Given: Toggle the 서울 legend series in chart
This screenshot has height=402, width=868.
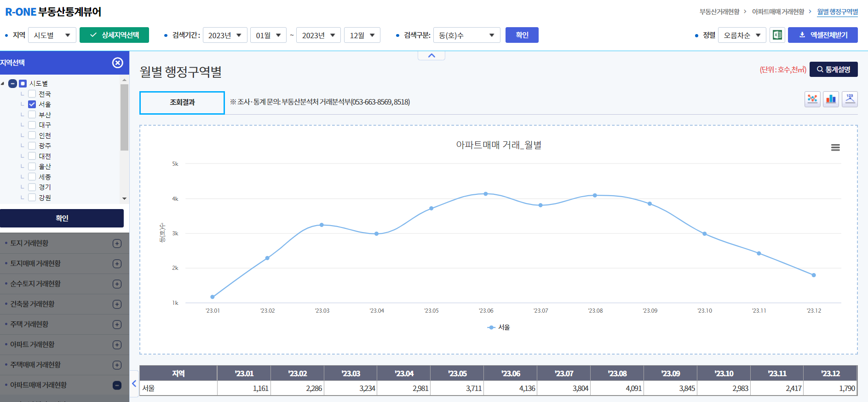Looking at the screenshot, I should [x=499, y=327].
